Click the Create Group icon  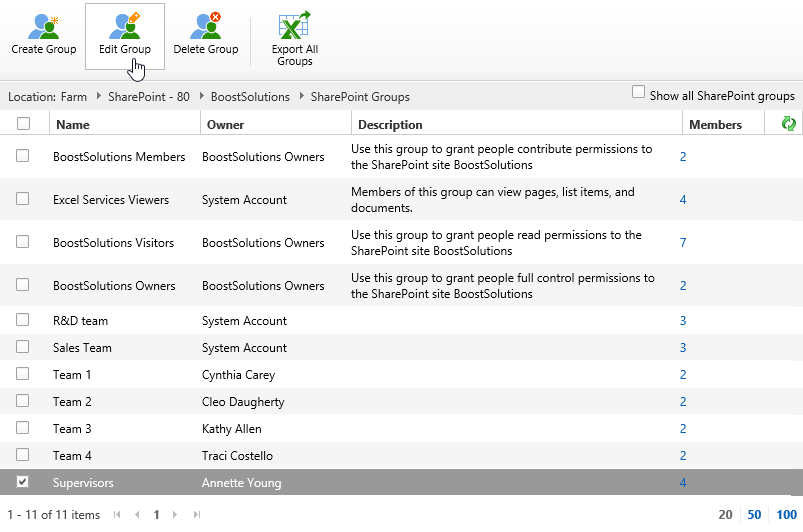[43, 28]
